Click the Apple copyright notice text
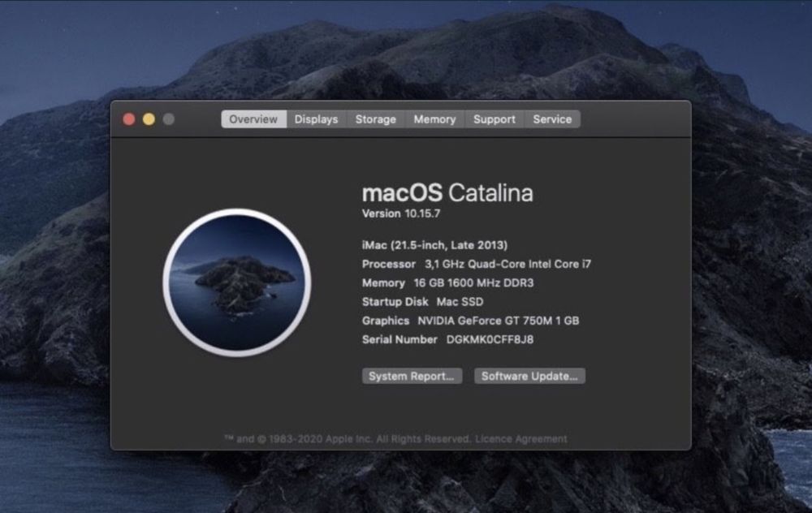 [348, 439]
